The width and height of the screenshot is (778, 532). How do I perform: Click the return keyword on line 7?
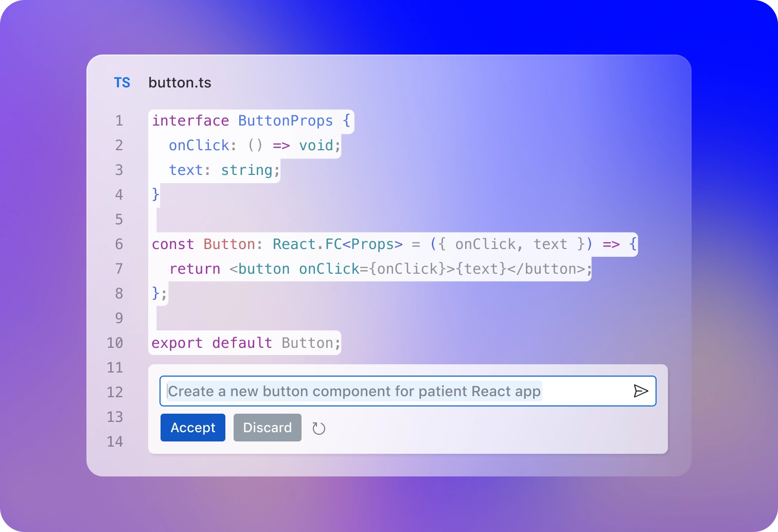[194, 269]
